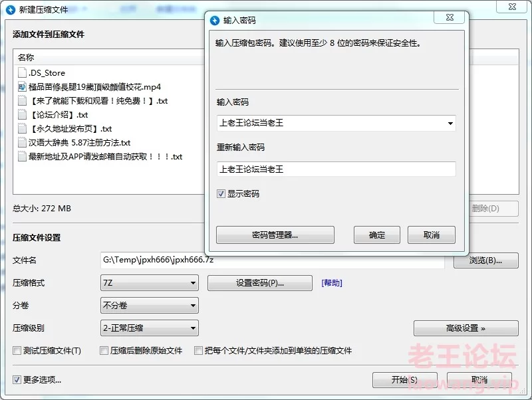Select 【来了就能下载和观看！纯免费！】.txt entry

tap(98, 101)
